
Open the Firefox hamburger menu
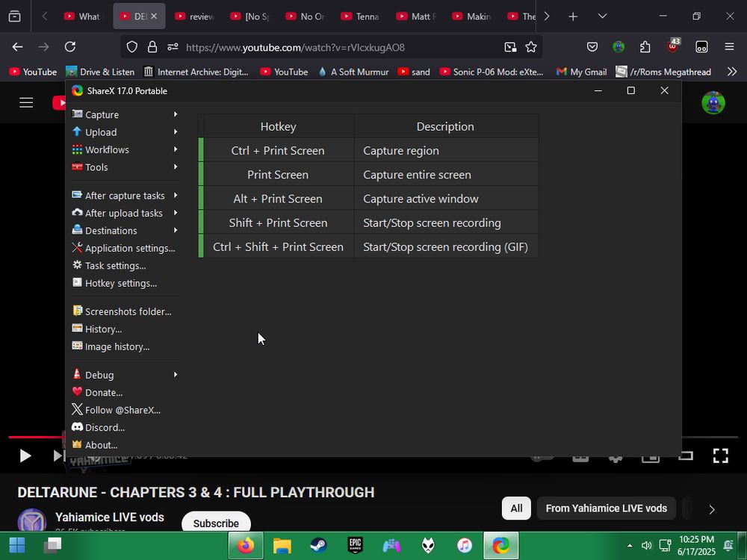click(729, 46)
